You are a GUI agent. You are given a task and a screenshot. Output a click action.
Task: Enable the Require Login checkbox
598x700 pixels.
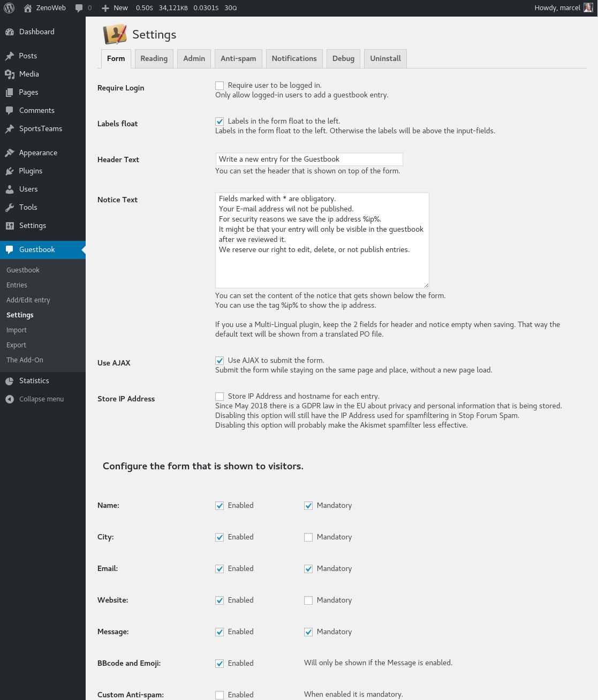219,86
